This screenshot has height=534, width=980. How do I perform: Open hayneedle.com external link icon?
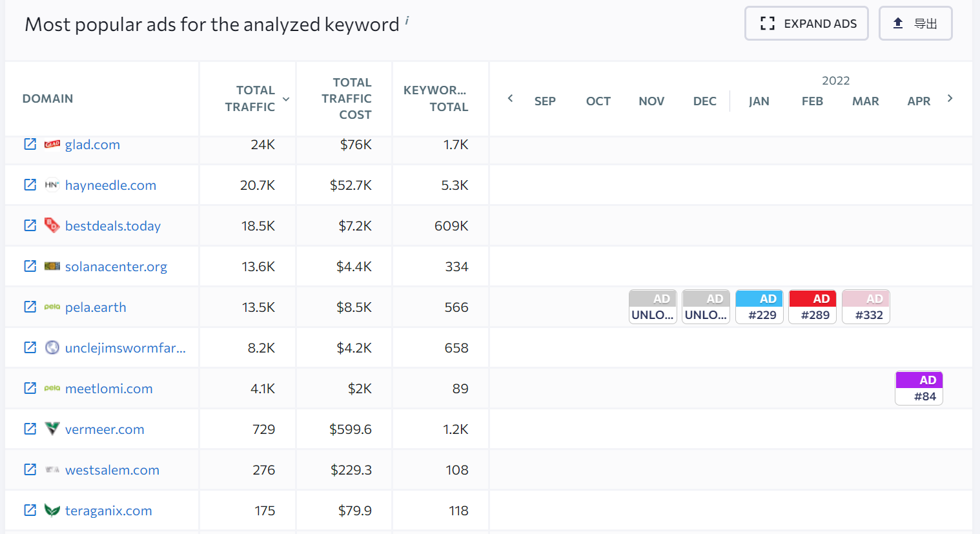coord(30,185)
